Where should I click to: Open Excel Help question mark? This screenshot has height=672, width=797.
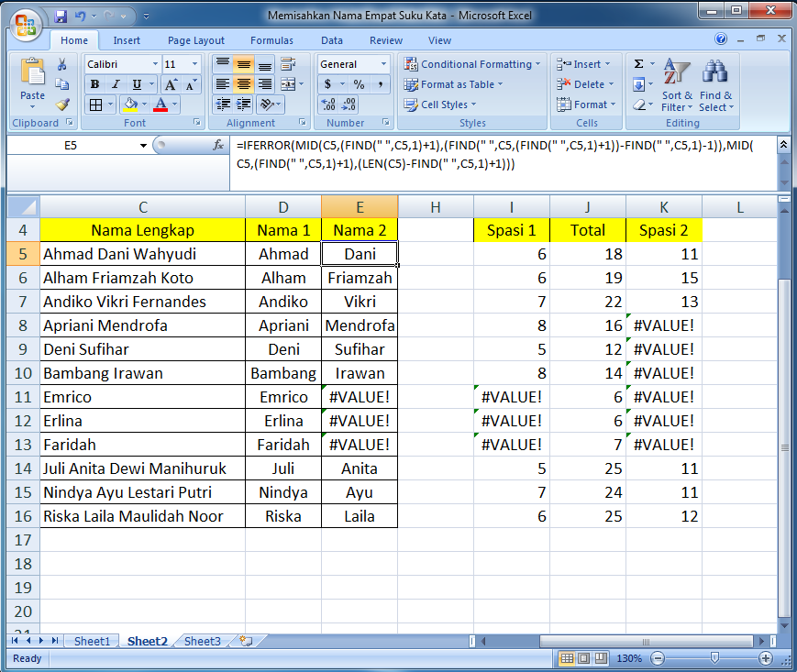(x=721, y=39)
